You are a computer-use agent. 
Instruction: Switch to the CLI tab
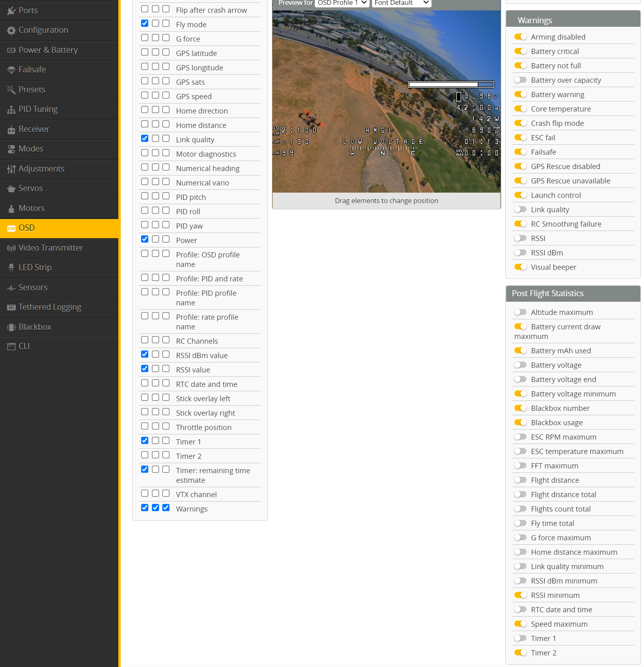24,346
